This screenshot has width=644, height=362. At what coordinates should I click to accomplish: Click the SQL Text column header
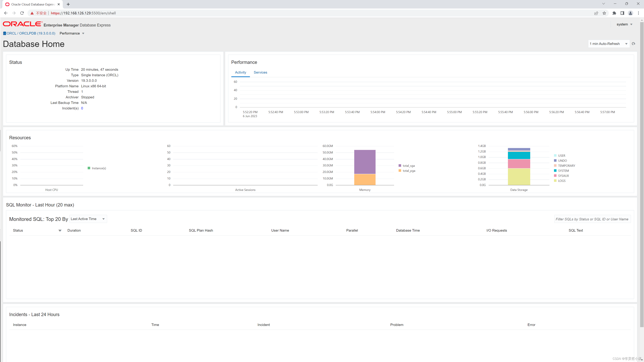(x=575, y=230)
